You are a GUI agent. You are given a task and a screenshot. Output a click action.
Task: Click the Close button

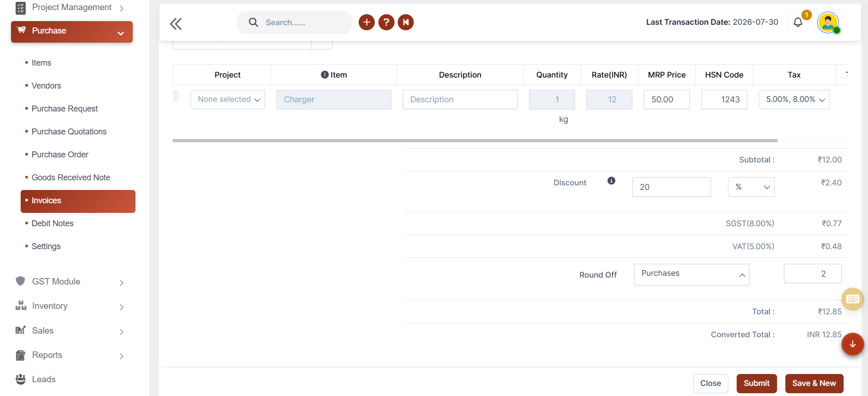pyautogui.click(x=710, y=384)
